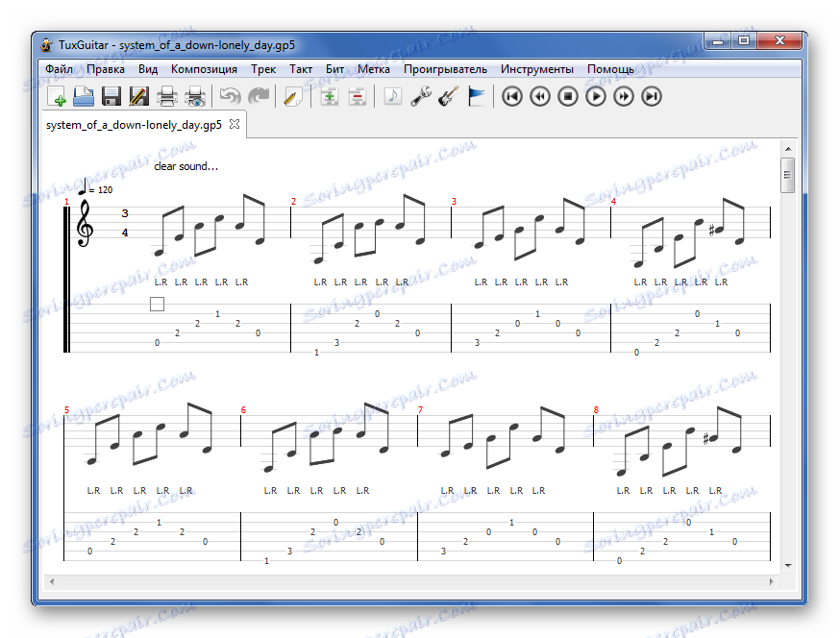This screenshot has height=638, width=840.
Task: Jump to last measure button
Action: (x=652, y=97)
